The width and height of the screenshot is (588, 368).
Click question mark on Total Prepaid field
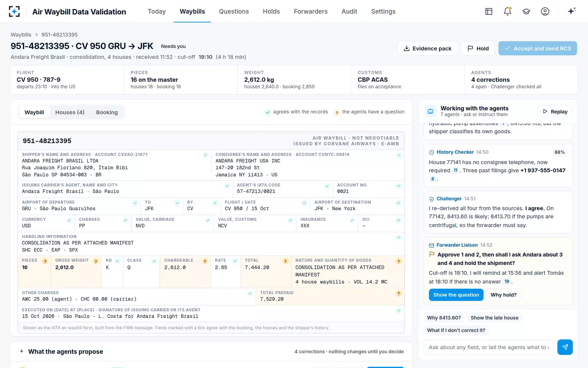click(399, 294)
